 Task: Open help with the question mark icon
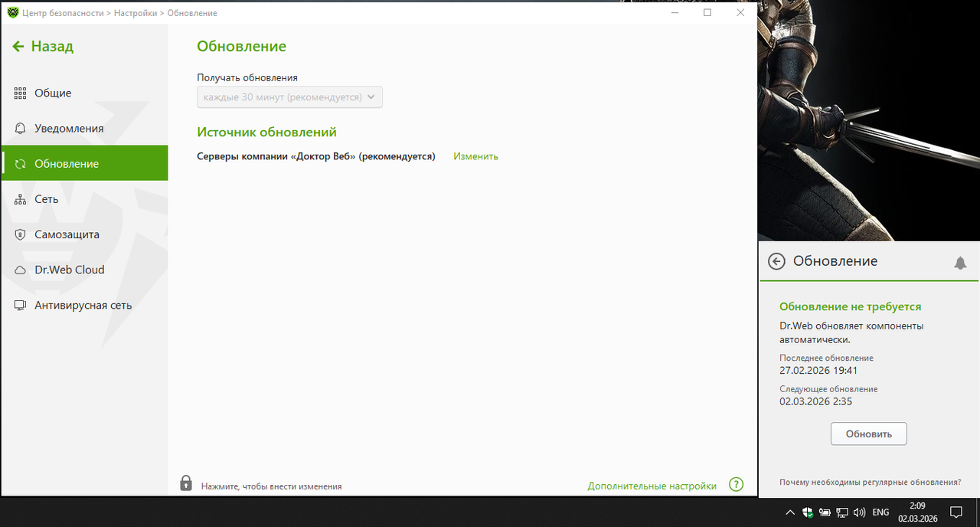(x=736, y=485)
